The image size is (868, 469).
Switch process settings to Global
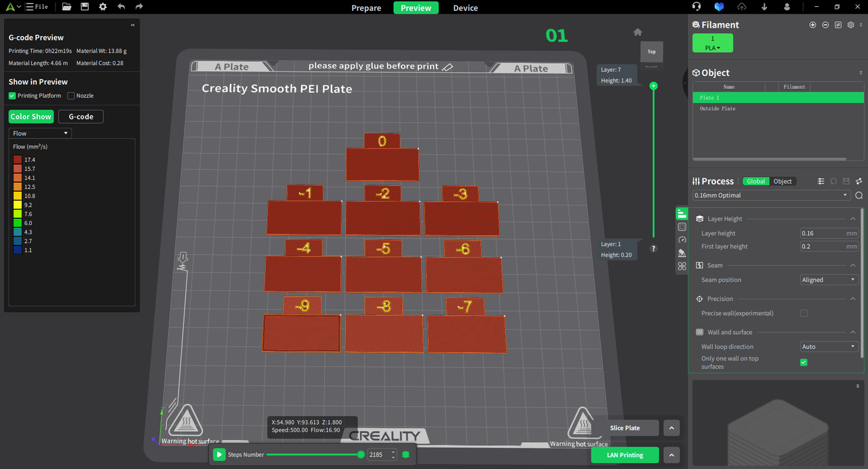[756, 182]
